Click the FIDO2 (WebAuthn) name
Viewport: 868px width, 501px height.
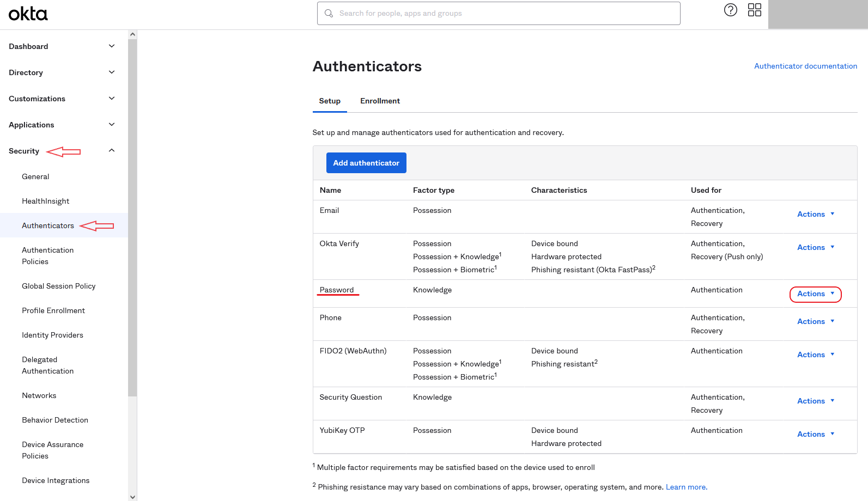tap(353, 351)
